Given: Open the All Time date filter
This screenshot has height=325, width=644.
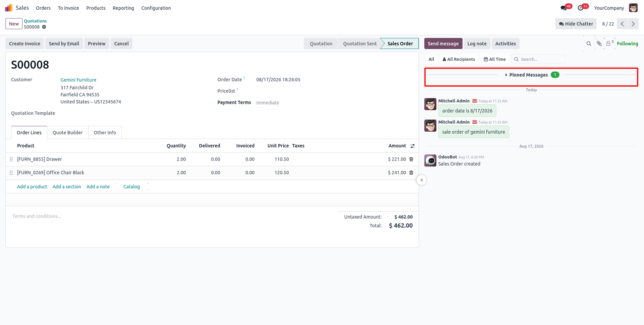Looking at the screenshot, I should tap(495, 59).
